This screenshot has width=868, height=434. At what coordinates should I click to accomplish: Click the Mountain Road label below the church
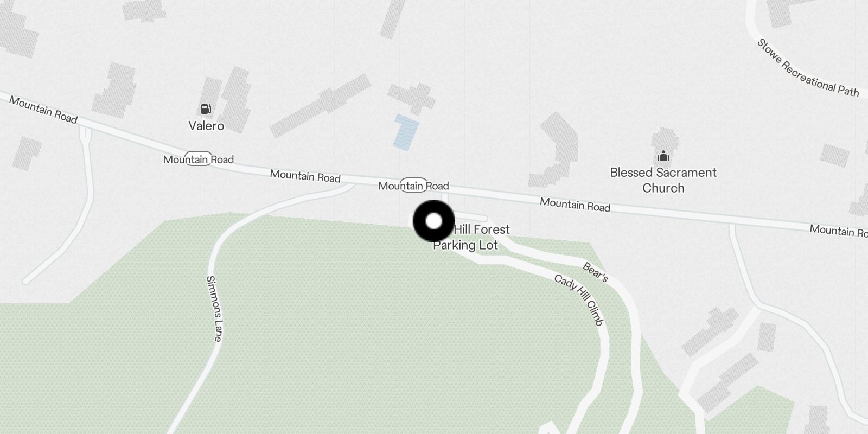click(x=575, y=205)
